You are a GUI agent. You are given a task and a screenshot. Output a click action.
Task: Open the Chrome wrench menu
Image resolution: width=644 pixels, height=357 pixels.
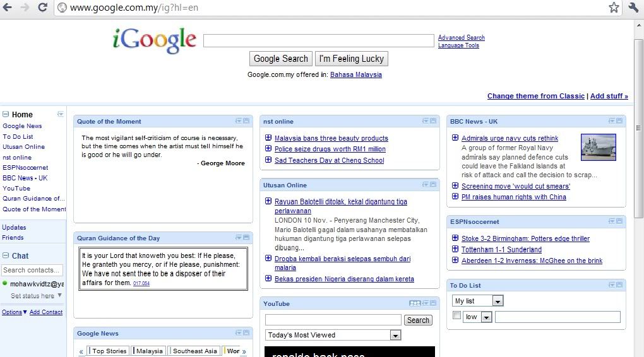pyautogui.click(x=633, y=8)
